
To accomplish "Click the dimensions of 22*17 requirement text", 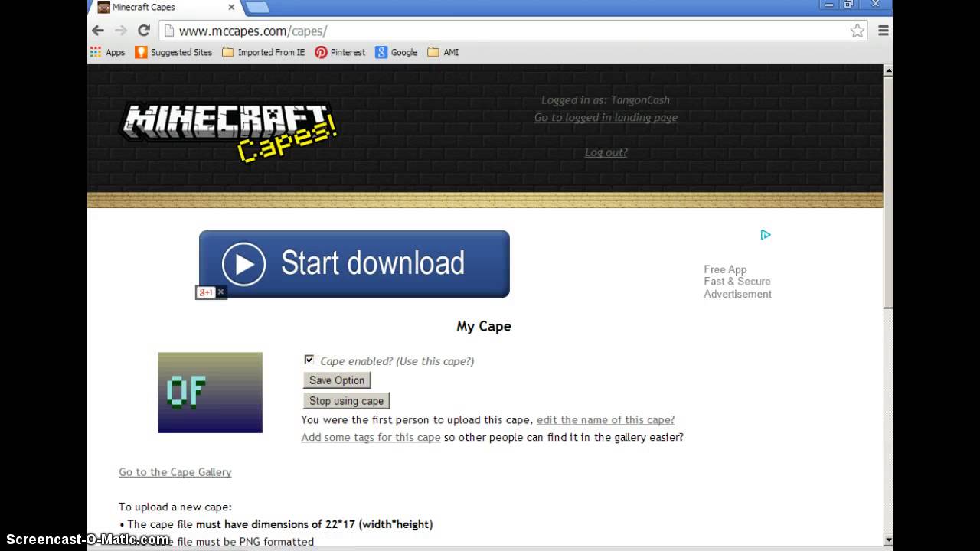I will [x=314, y=524].
